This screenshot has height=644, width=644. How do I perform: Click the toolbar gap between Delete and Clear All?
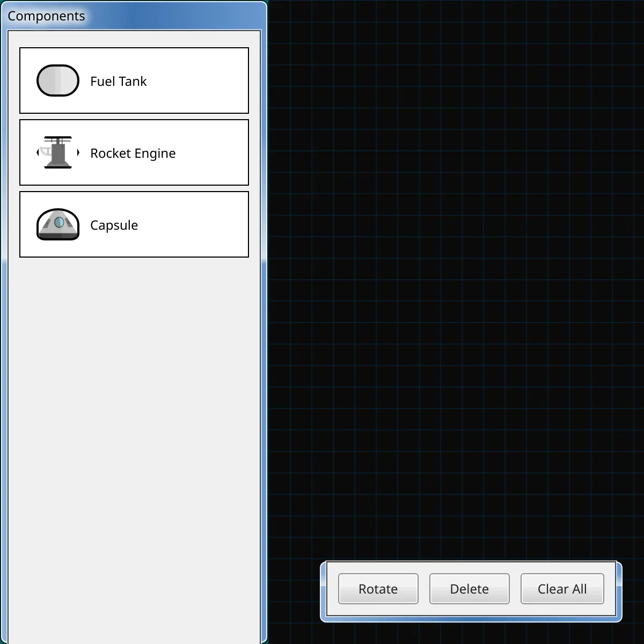(x=515, y=589)
